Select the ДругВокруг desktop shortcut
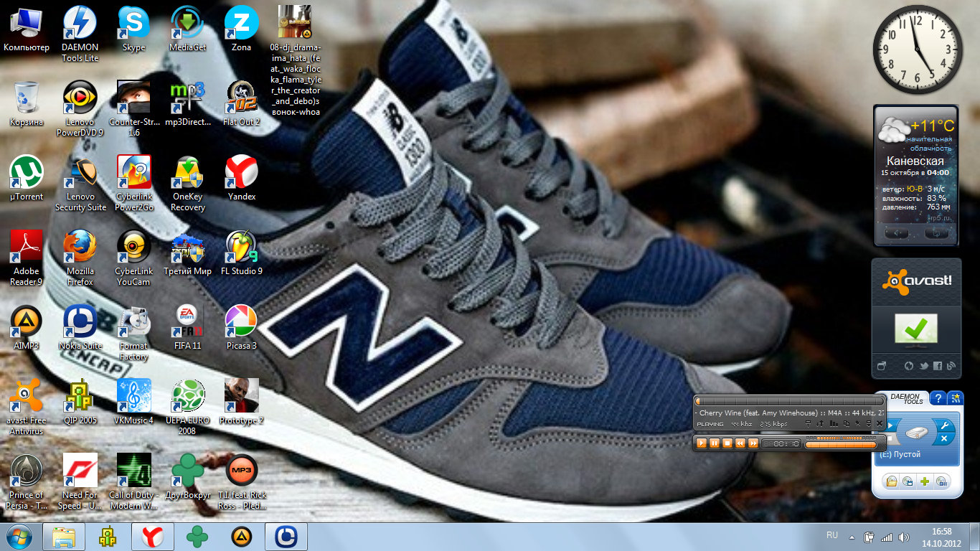The width and height of the screenshot is (980, 551). pyautogui.click(x=188, y=477)
